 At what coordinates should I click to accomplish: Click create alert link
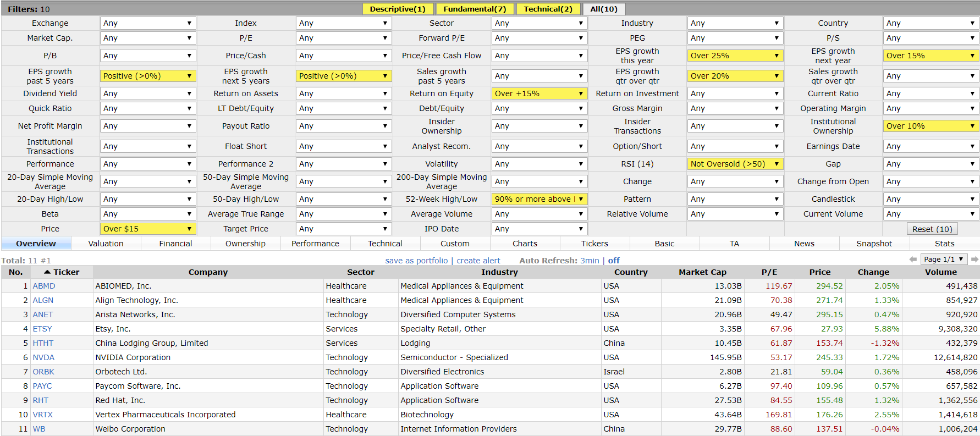[x=478, y=261]
